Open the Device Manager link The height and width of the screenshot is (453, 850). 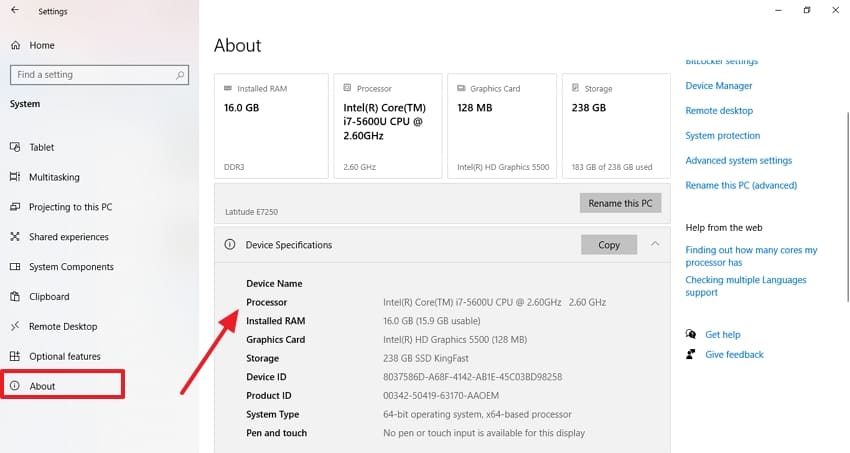pos(718,86)
